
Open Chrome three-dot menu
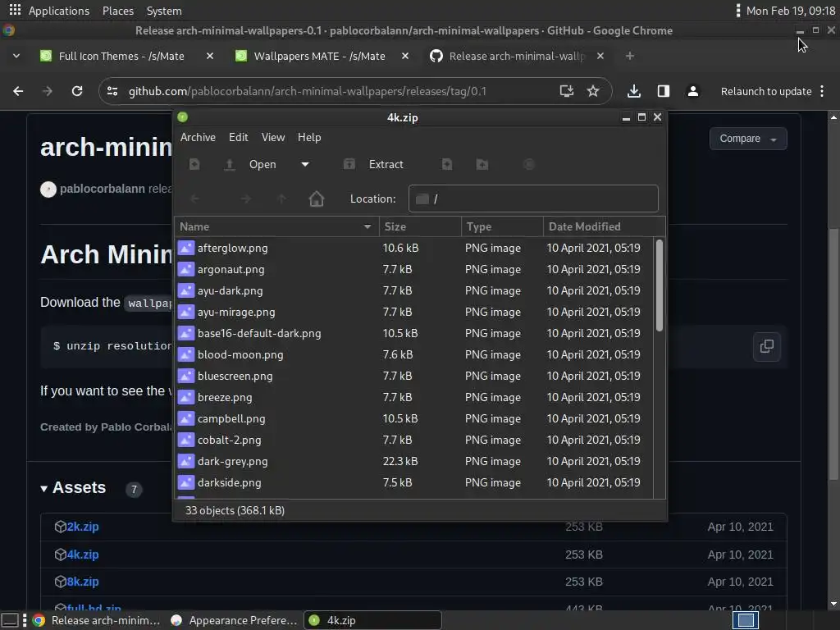(x=822, y=92)
